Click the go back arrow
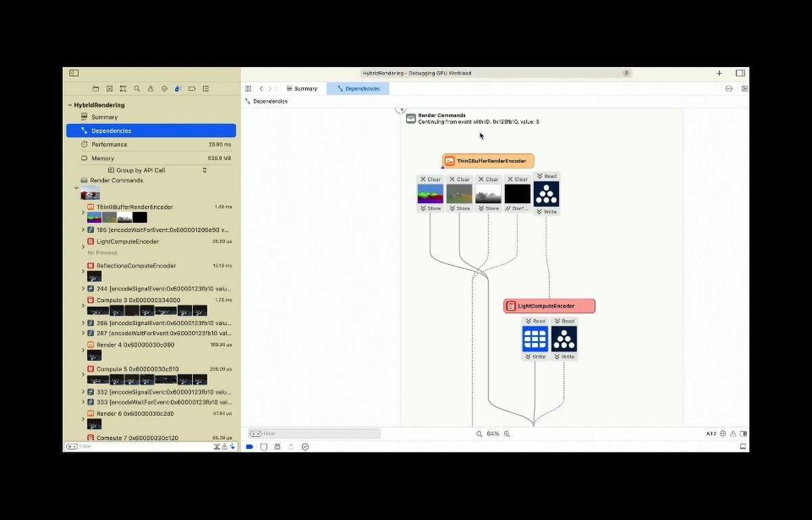Viewport: 812px width, 520px height. pos(261,89)
